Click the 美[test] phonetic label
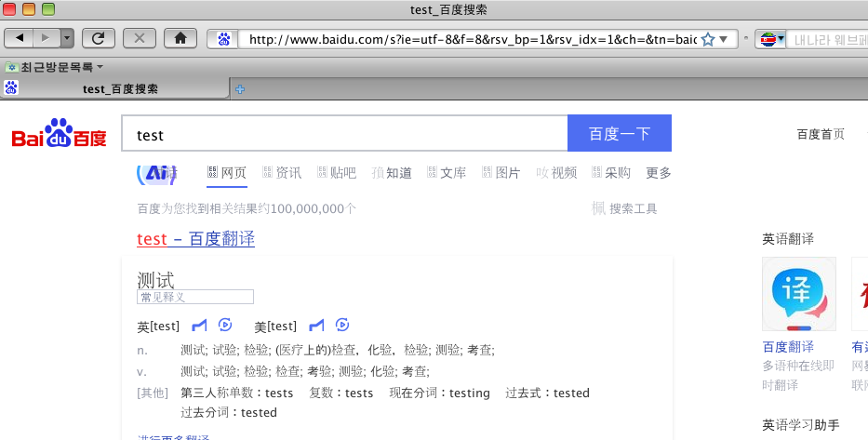868x440 pixels. click(x=275, y=327)
